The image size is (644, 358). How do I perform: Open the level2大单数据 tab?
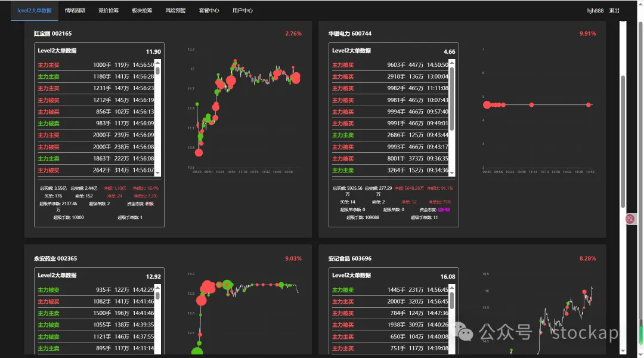(x=35, y=11)
